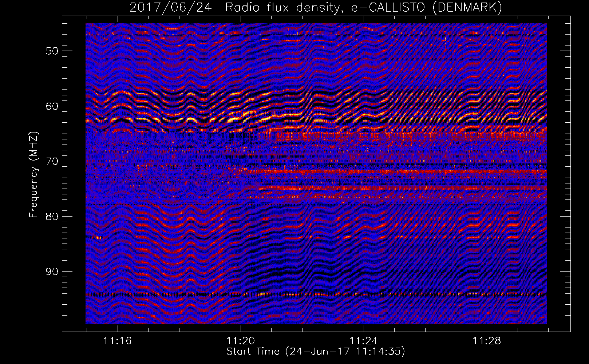Click the 11:20 time tick label
Image resolution: width=589 pixels, height=364 pixels.
tap(241, 341)
